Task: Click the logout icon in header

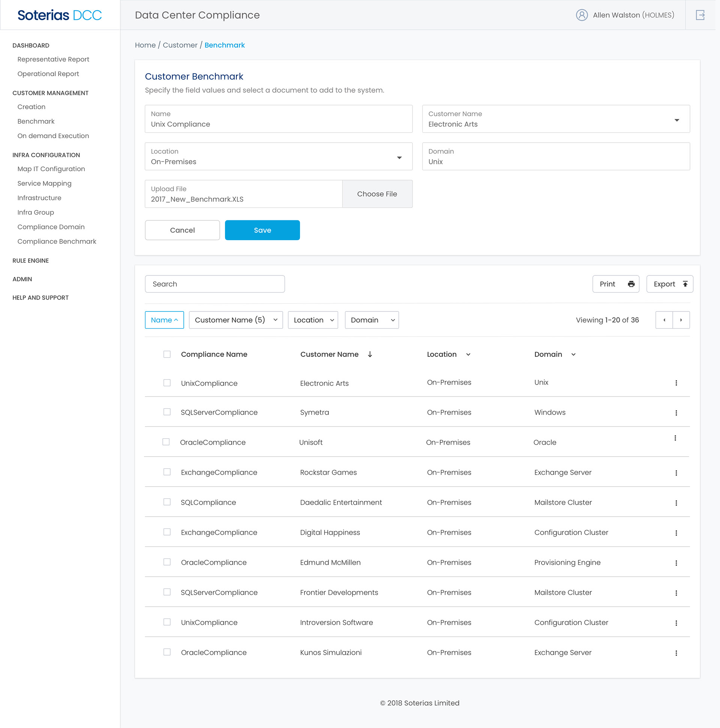Action: 700,15
